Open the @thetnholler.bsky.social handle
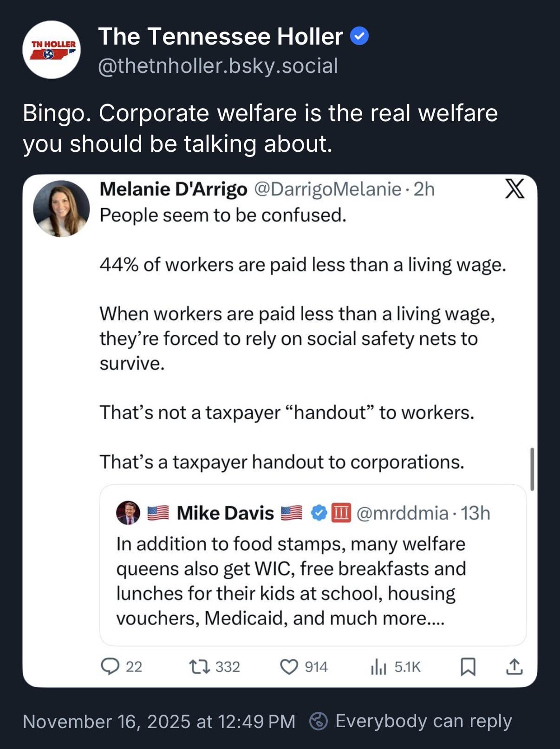Viewport: 560px width, 749px height. click(218, 65)
